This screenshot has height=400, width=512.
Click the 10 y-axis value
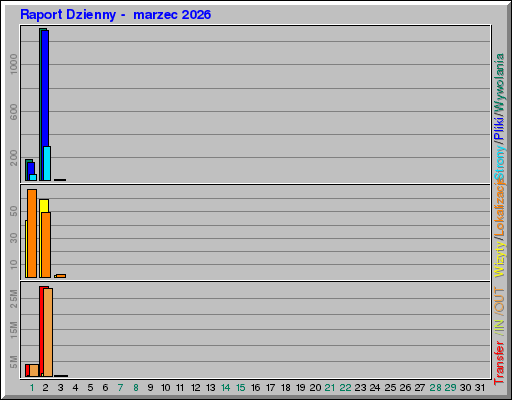13,264
